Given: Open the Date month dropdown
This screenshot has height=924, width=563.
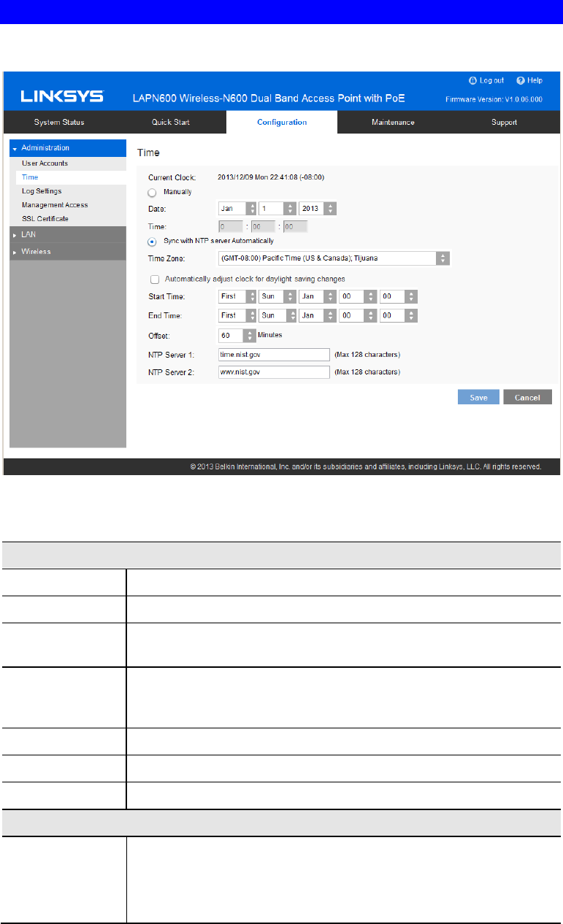Looking at the screenshot, I should [x=237, y=209].
